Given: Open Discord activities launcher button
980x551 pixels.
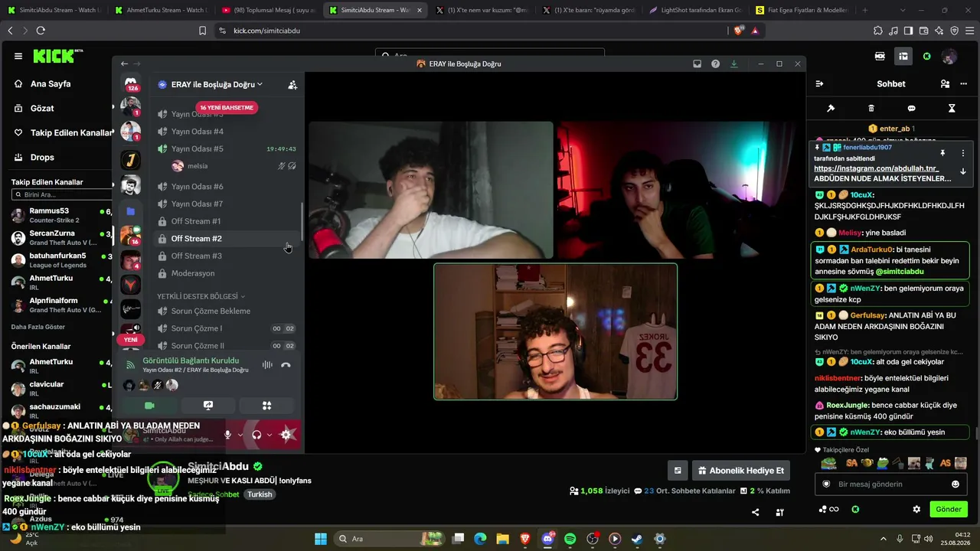Looking at the screenshot, I should 266,406.
